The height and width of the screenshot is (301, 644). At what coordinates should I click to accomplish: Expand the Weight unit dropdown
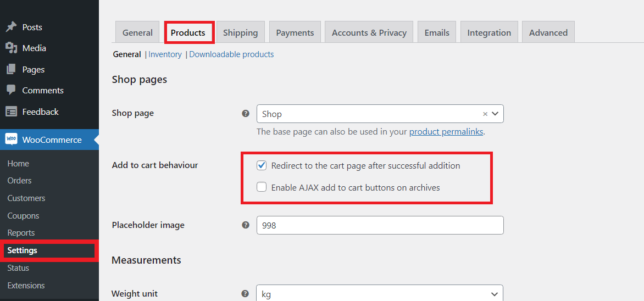click(x=379, y=294)
